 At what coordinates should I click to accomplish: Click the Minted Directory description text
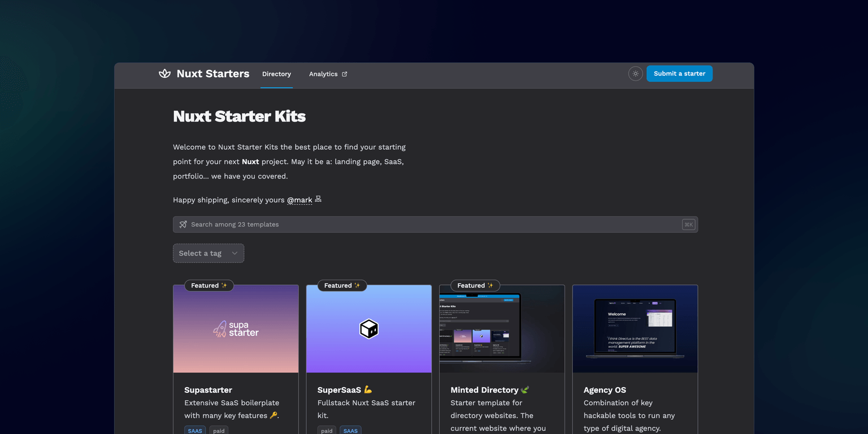(x=498, y=416)
